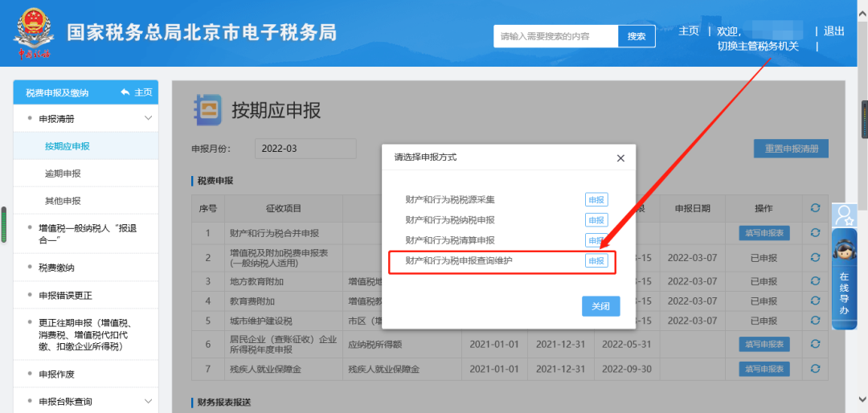The image size is (868, 413).
Task: Open the 申报月份 2022-03 selector
Action: click(305, 149)
